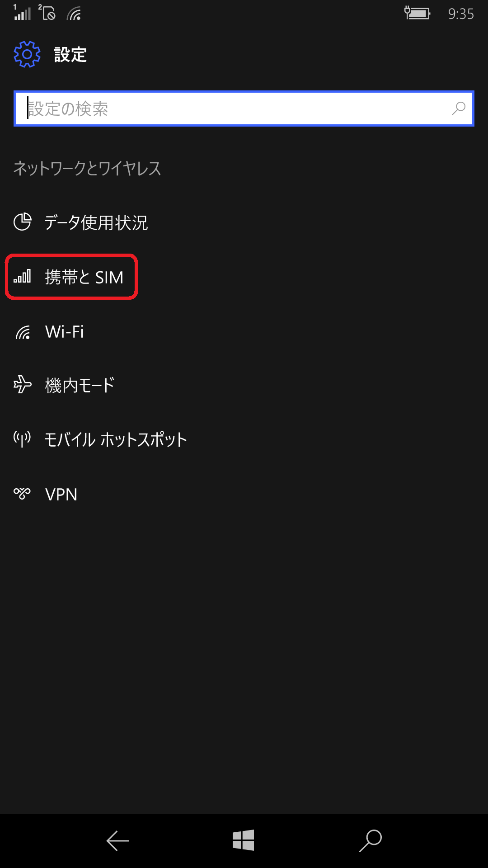Screen dimensions: 488x868
Task: Tap the VPN knot icon
Action: coord(22,494)
